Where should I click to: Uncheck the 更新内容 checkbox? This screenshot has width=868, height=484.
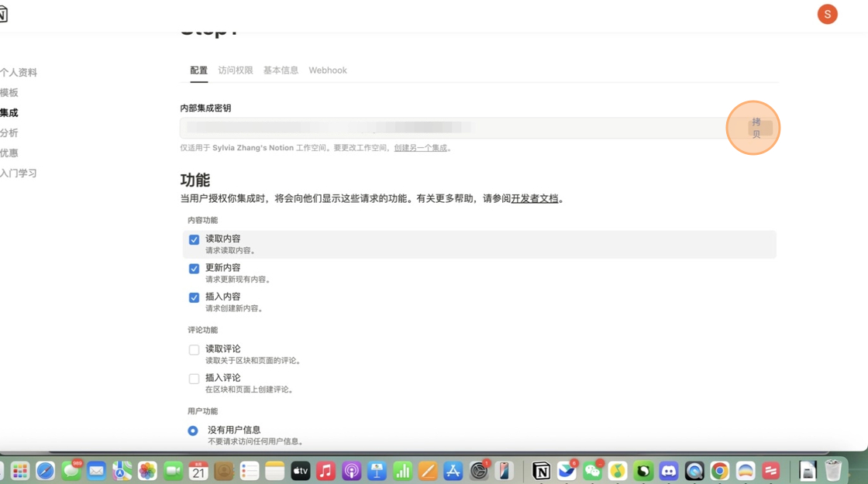click(194, 268)
